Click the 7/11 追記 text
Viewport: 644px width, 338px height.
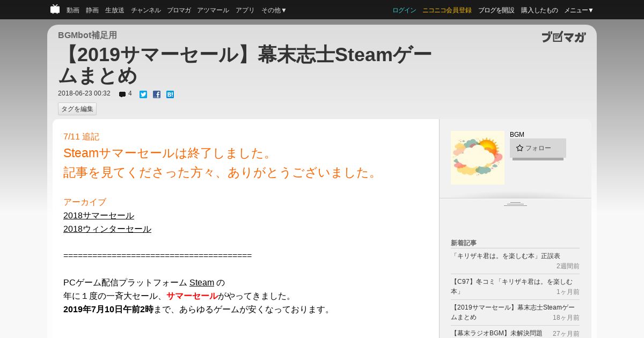[x=81, y=137]
